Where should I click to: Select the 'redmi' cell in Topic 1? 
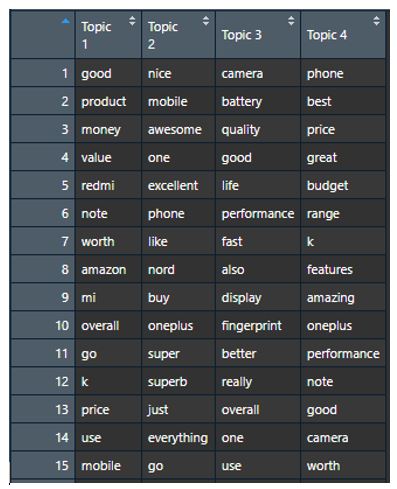[x=108, y=185]
